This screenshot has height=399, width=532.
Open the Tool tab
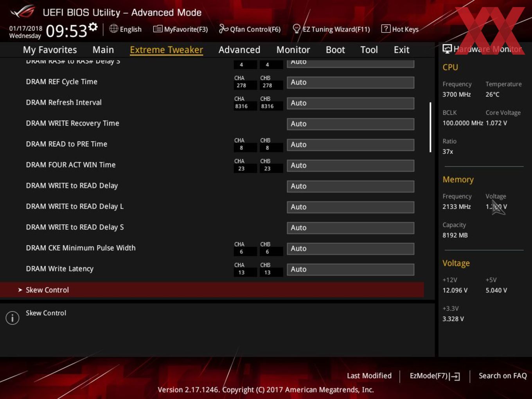point(369,50)
